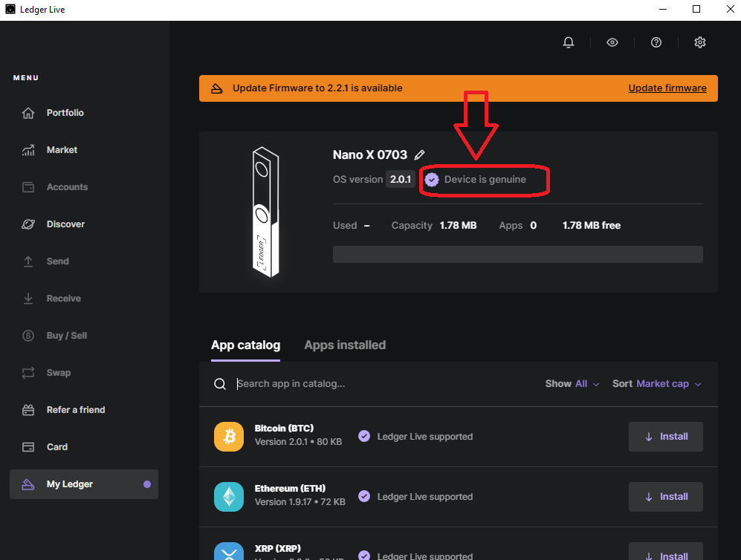
Task: Click the pencil icon to rename Nano X
Action: [419, 155]
